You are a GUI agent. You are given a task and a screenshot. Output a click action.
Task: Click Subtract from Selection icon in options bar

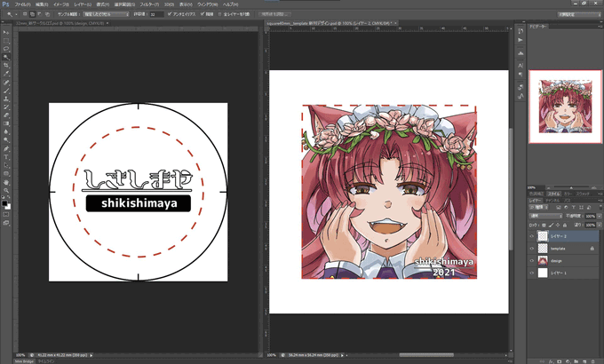point(40,14)
